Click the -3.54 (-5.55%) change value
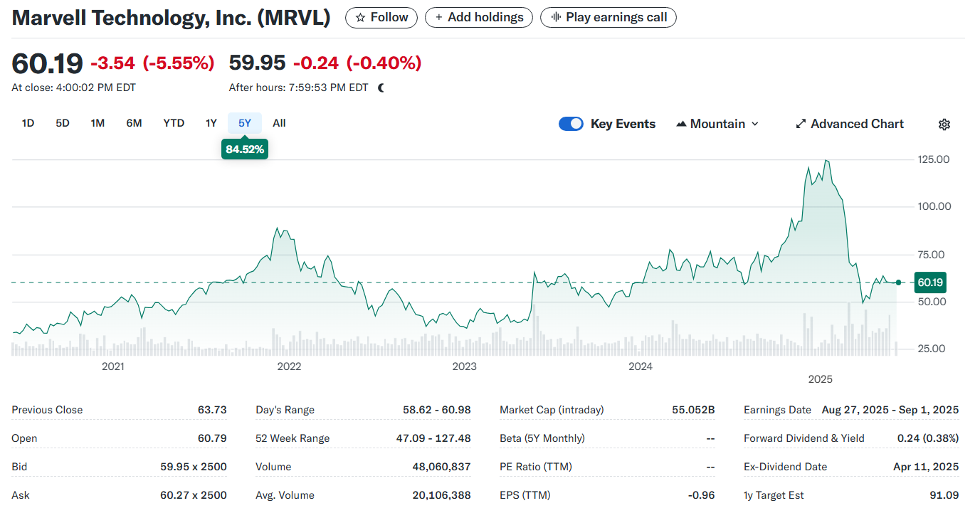This screenshot has height=513, width=980. click(x=152, y=63)
